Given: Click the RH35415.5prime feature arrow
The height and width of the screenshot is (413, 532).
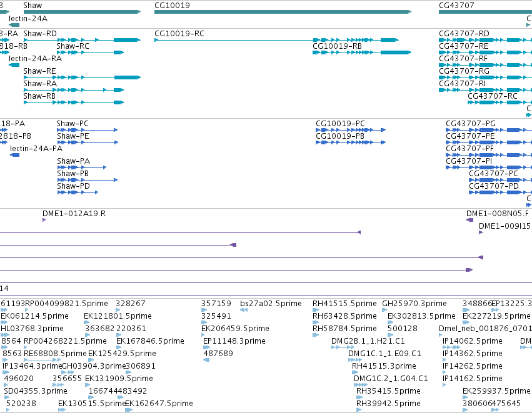Looking at the screenshot, I should tap(359, 397).
